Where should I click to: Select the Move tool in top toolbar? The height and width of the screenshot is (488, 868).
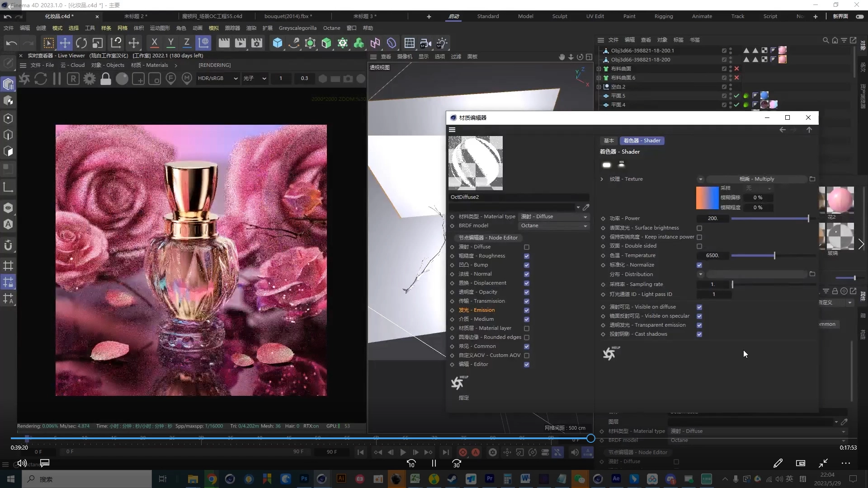[65, 43]
